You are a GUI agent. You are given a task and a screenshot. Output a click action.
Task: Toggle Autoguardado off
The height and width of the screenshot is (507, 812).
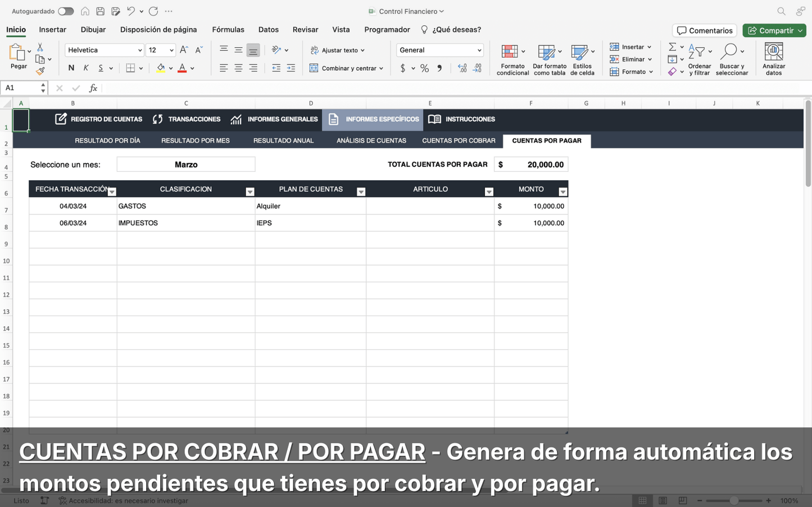(x=66, y=11)
